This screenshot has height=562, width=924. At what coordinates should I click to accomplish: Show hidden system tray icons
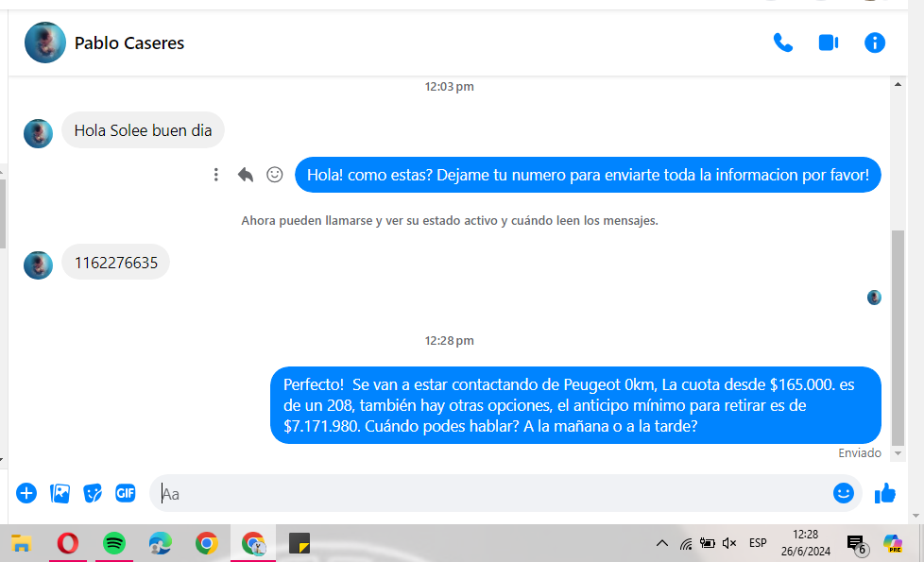662,543
